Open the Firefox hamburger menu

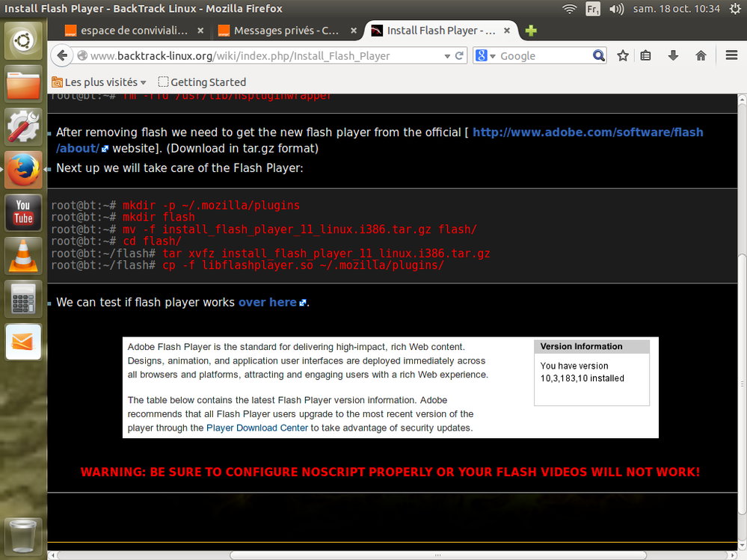(x=732, y=56)
